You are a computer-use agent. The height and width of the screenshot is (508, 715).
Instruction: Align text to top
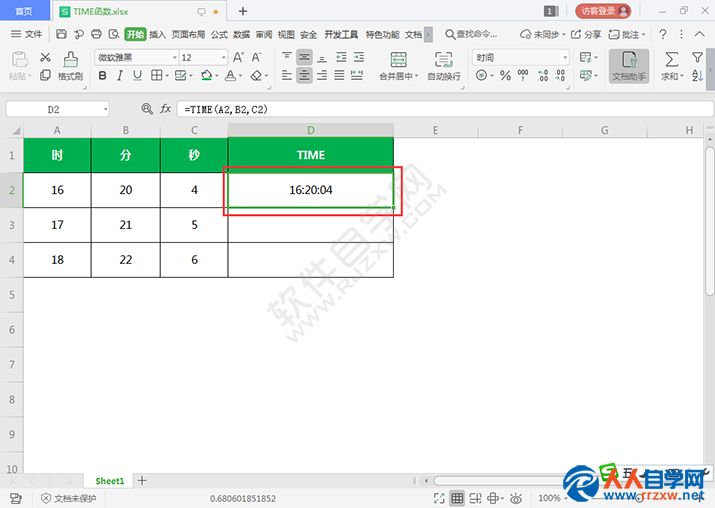287,57
